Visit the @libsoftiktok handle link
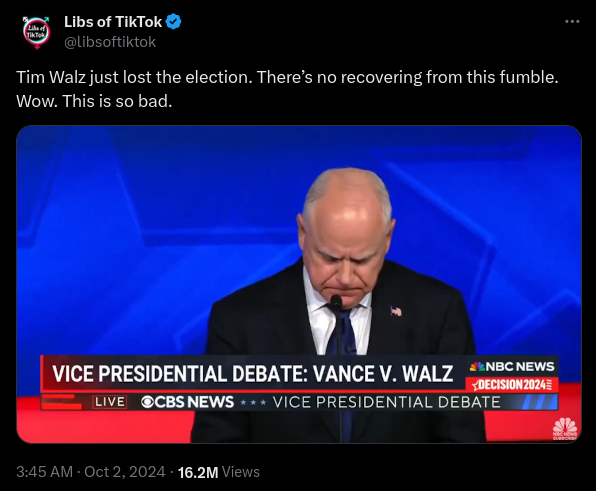The width and height of the screenshot is (596, 491). [110, 42]
